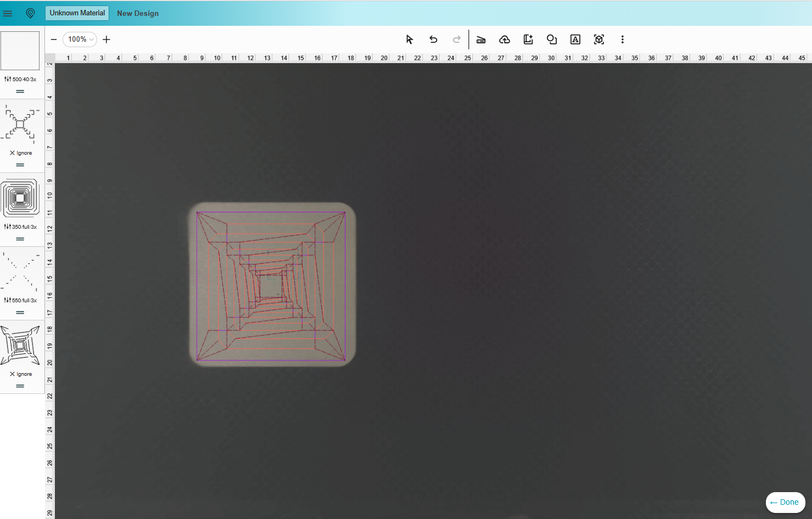
Task: Open settings for 500/40/3x step
Action: coord(20,80)
